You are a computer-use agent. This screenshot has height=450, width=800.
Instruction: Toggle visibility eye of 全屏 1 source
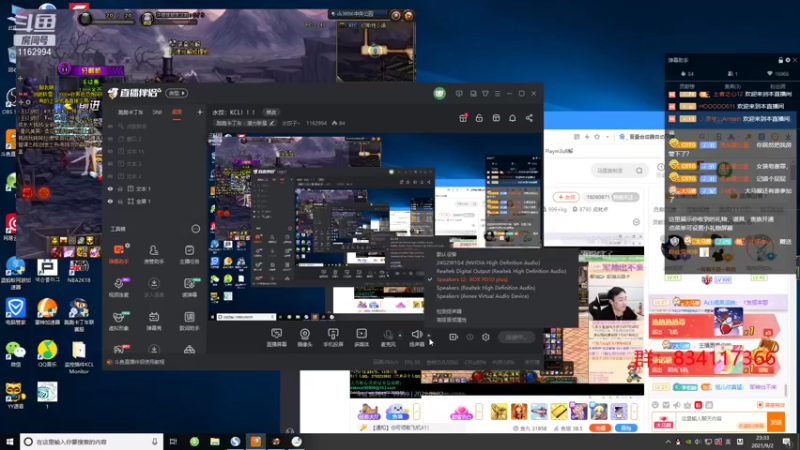(110, 201)
